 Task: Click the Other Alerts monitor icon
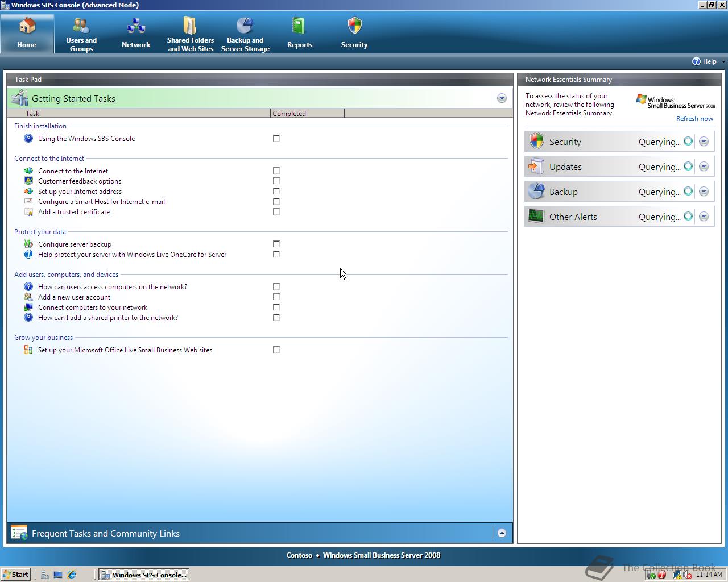pos(536,216)
